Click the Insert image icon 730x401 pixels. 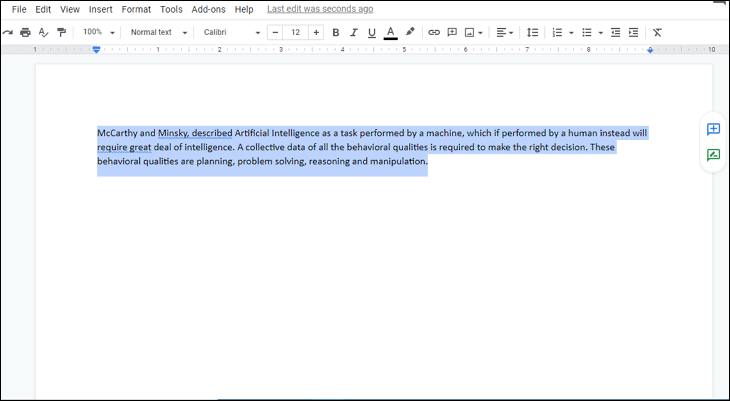pyautogui.click(x=469, y=32)
